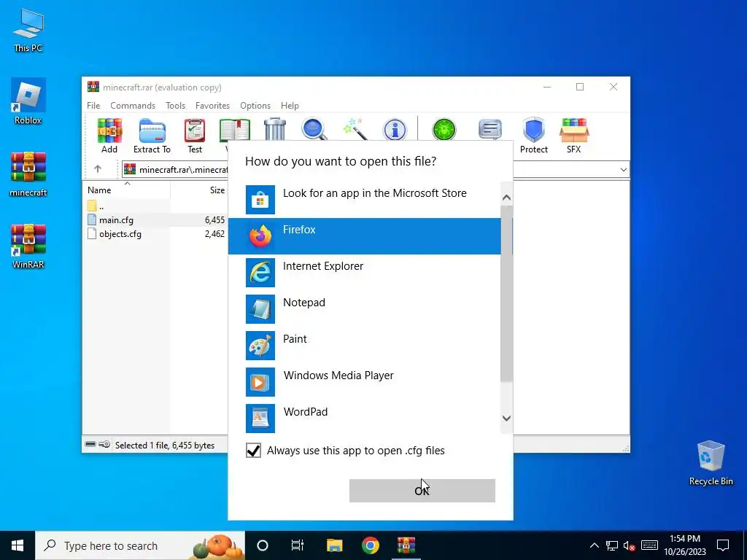This screenshot has height=560, width=747.
Task: Click the Add toolbar icon in WinRAR
Action: pos(109,136)
